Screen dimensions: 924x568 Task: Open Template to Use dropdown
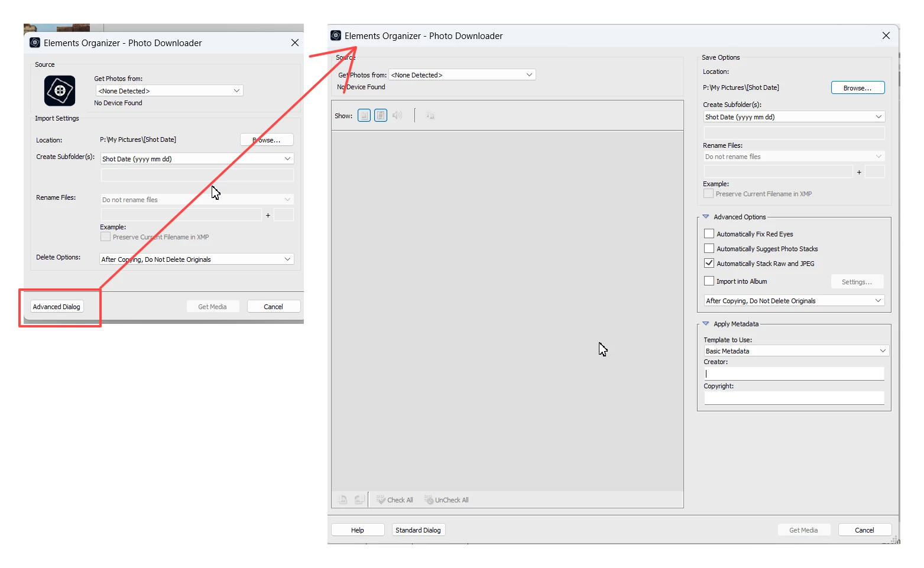[796, 351]
